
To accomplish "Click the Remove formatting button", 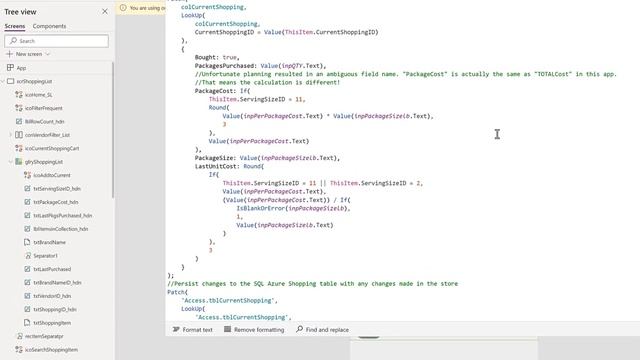I will pyautogui.click(x=254, y=329).
